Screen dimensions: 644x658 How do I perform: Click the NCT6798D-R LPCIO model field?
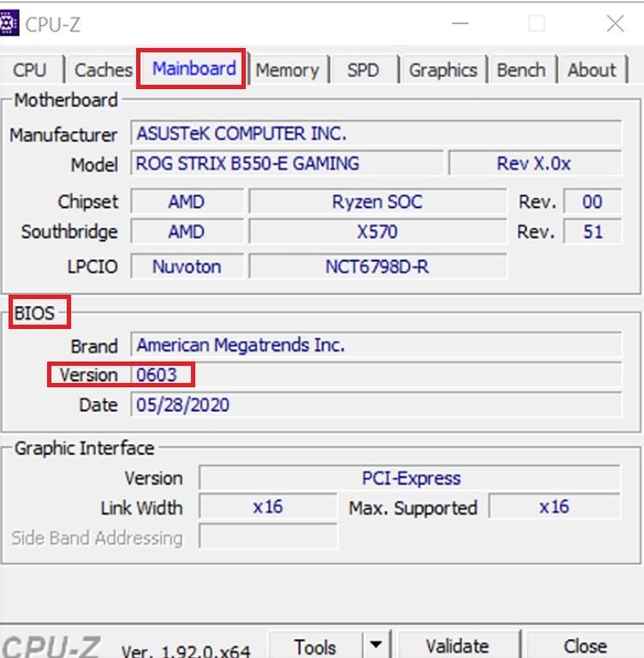pos(377,266)
